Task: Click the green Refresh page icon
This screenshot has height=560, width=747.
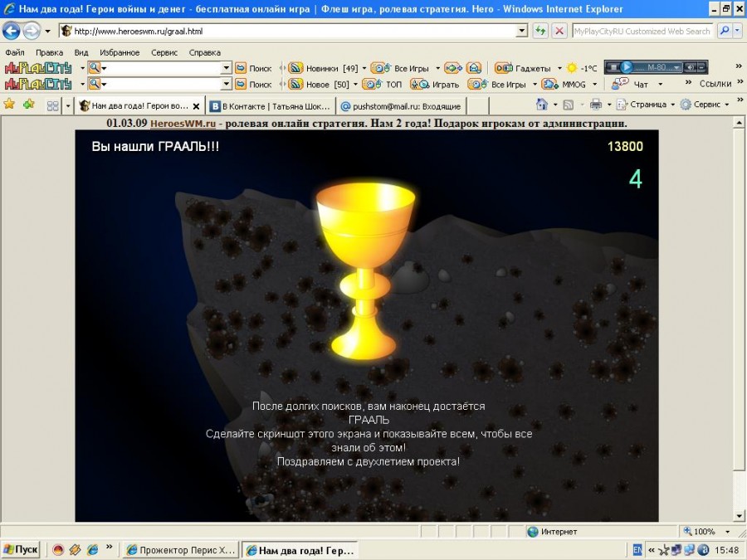Action: (540, 32)
